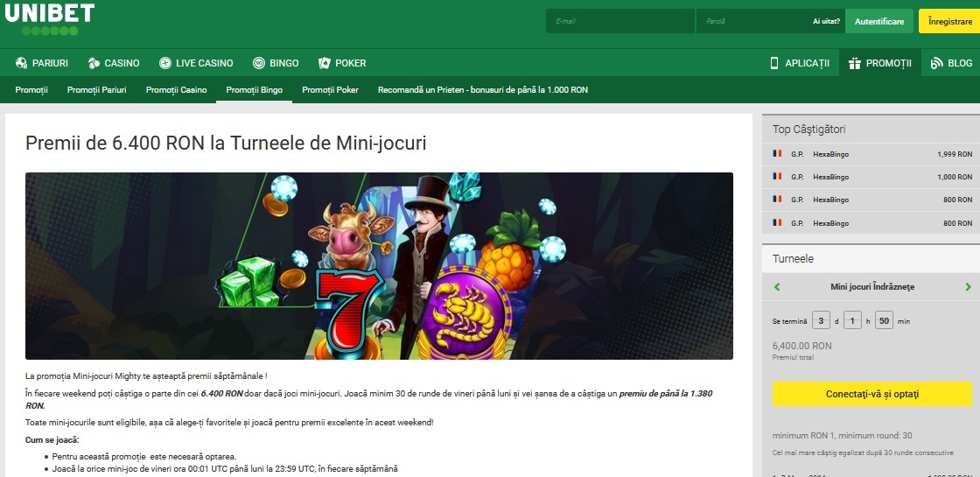Click the Romanian flag beside 1,999 RON

click(777, 154)
